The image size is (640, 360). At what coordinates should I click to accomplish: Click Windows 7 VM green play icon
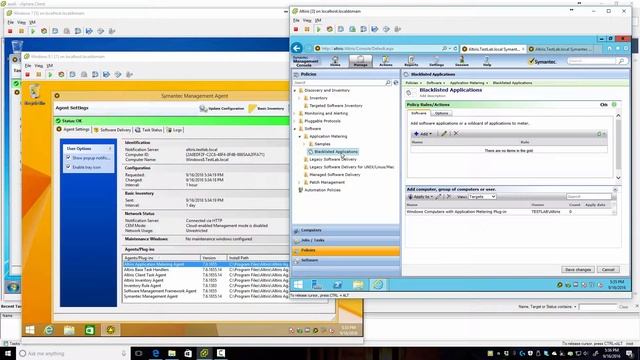click(x=33, y=31)
